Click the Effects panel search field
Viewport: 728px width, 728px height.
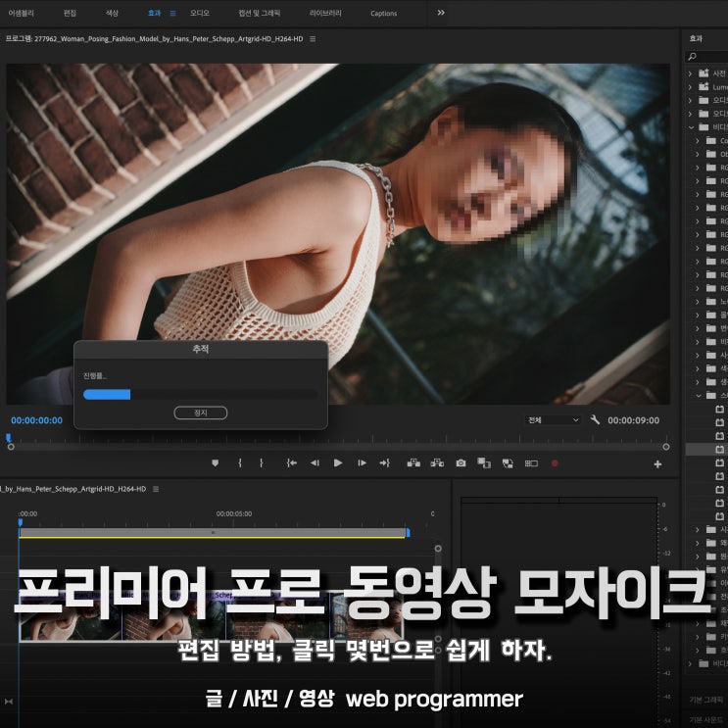pyautogui.click(x=706, y=57)
